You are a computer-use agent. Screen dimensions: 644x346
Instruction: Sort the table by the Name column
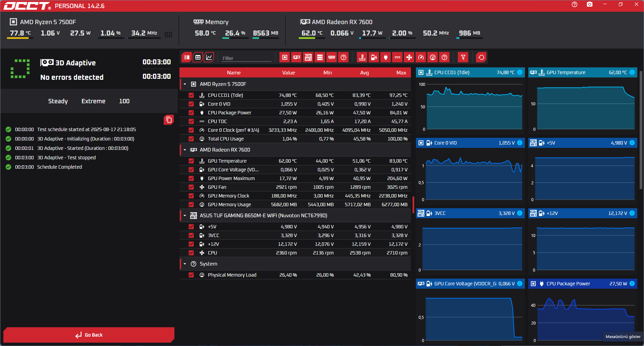[x=234, y=73]
